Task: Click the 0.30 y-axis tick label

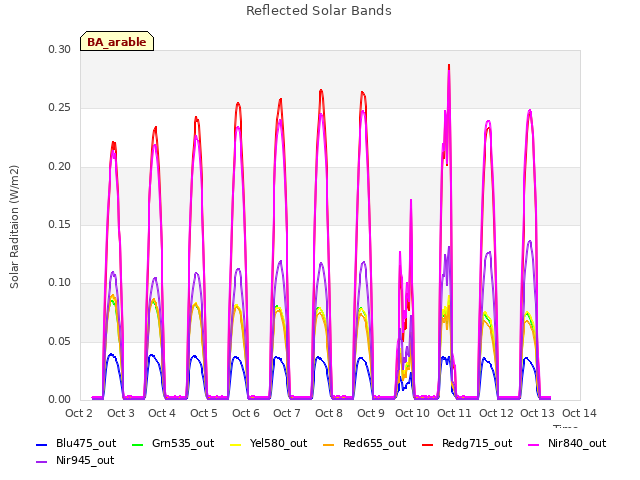Action: tap(60, 49)
